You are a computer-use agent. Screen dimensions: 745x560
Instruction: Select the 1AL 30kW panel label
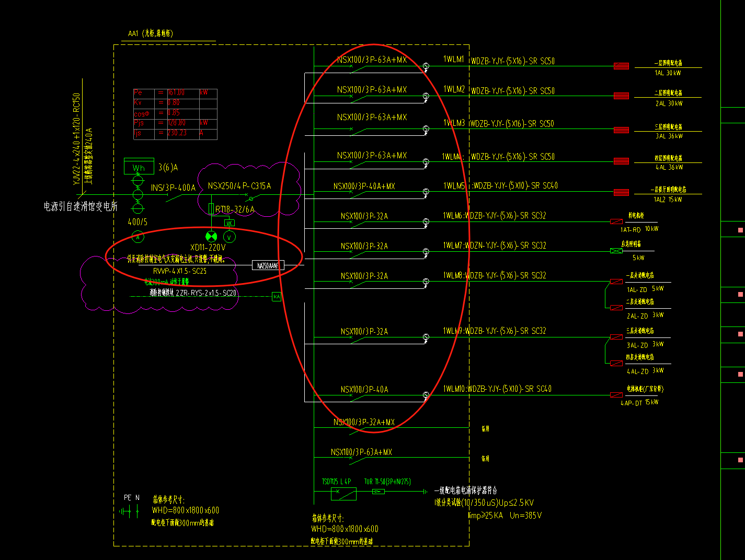coord(668,73)
